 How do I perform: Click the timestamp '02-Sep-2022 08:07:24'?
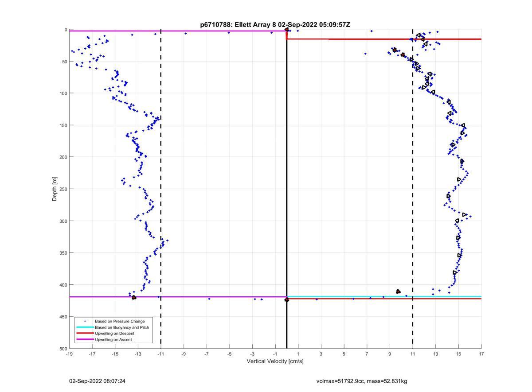(x=97, y=381)
